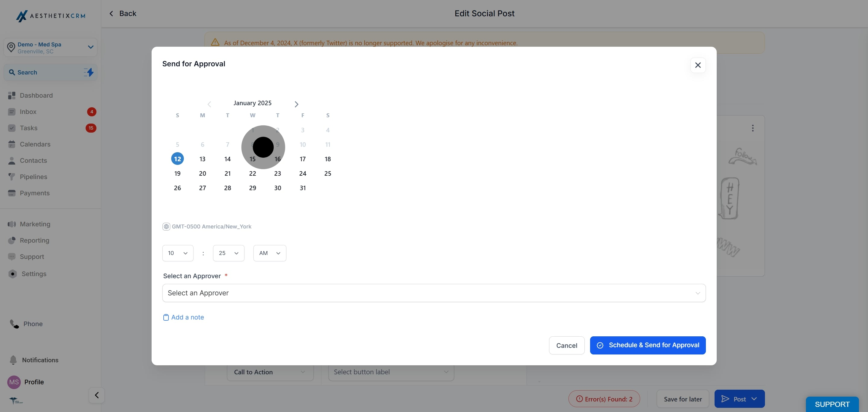Click the next month arrow in calendar

296,104
